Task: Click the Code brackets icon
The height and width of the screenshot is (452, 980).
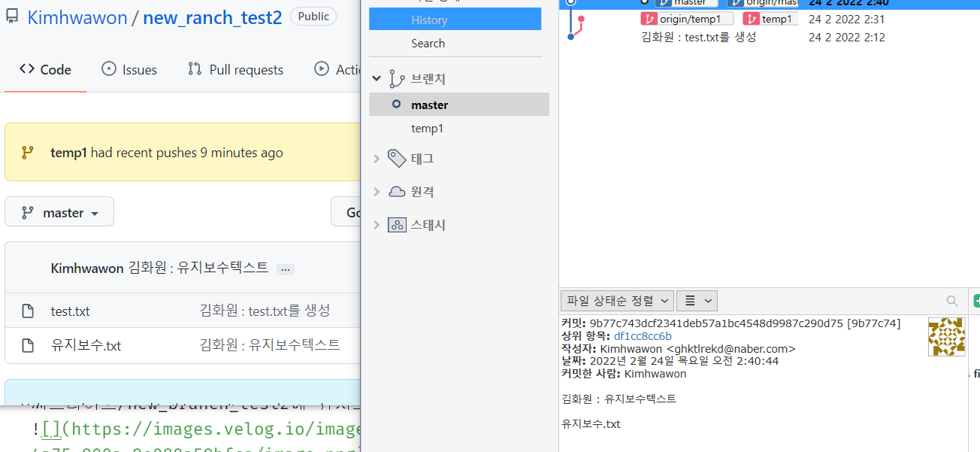Action: coord(27,69)
